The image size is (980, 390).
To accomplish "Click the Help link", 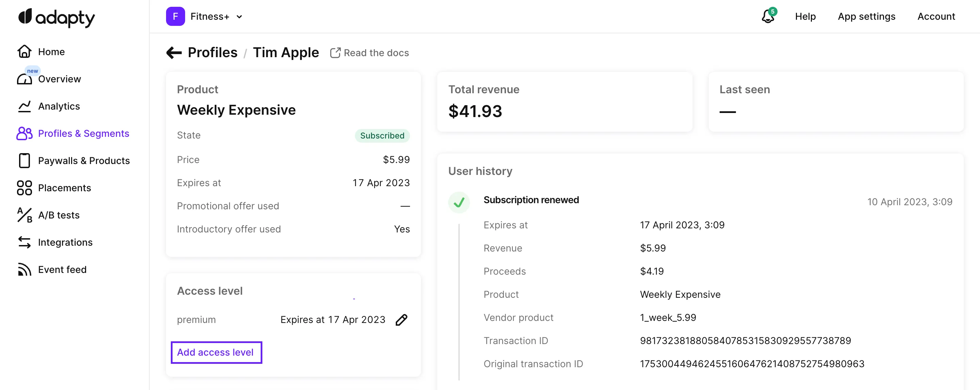I will coord(805,16).
